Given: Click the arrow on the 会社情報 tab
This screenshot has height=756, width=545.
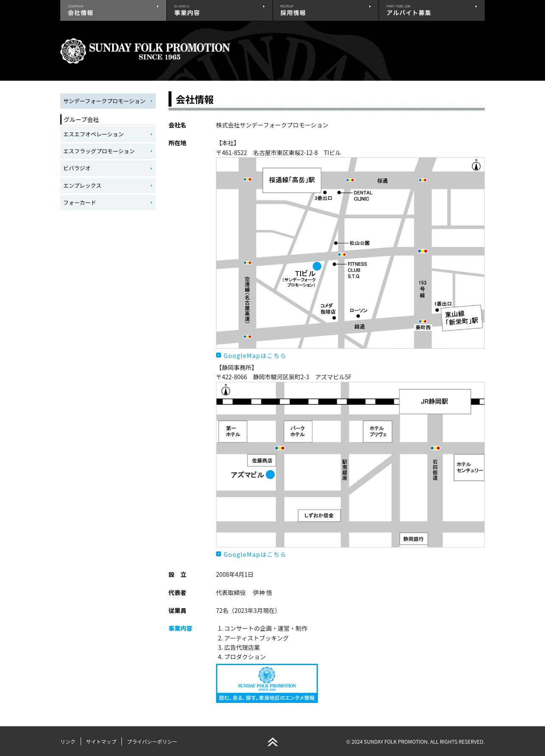Looking at the screenshot, I should [x=158, y=6].
